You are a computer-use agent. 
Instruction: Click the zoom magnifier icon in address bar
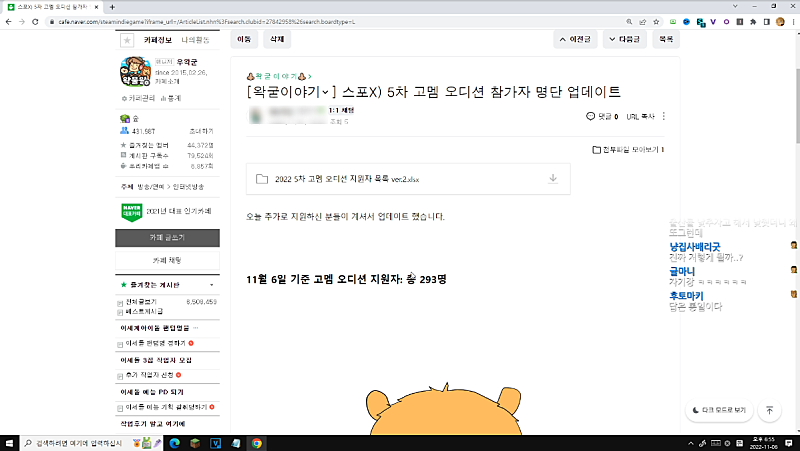coord(629,22)
